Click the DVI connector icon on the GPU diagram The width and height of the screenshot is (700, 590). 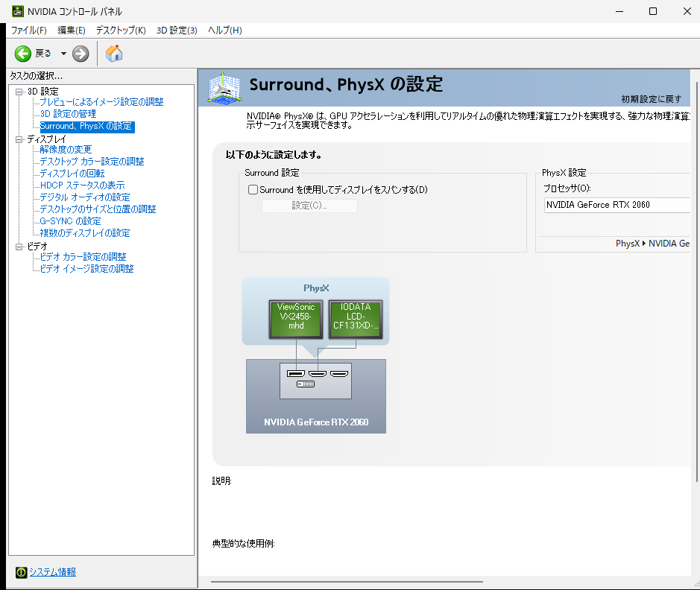click(x=306, y=384)
